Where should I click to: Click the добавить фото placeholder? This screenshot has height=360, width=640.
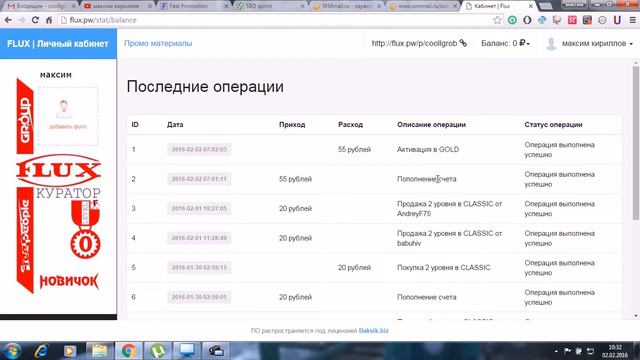68,116
